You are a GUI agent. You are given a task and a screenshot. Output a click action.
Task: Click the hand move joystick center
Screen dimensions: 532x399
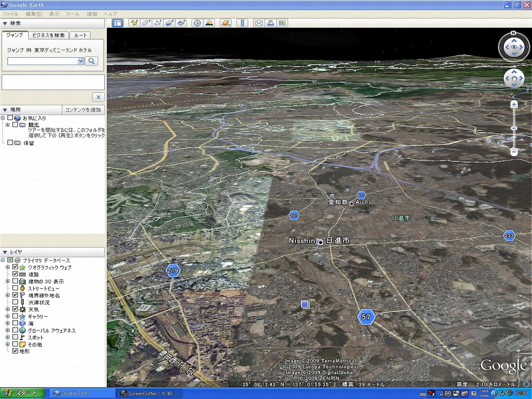(x=514, y=78)
